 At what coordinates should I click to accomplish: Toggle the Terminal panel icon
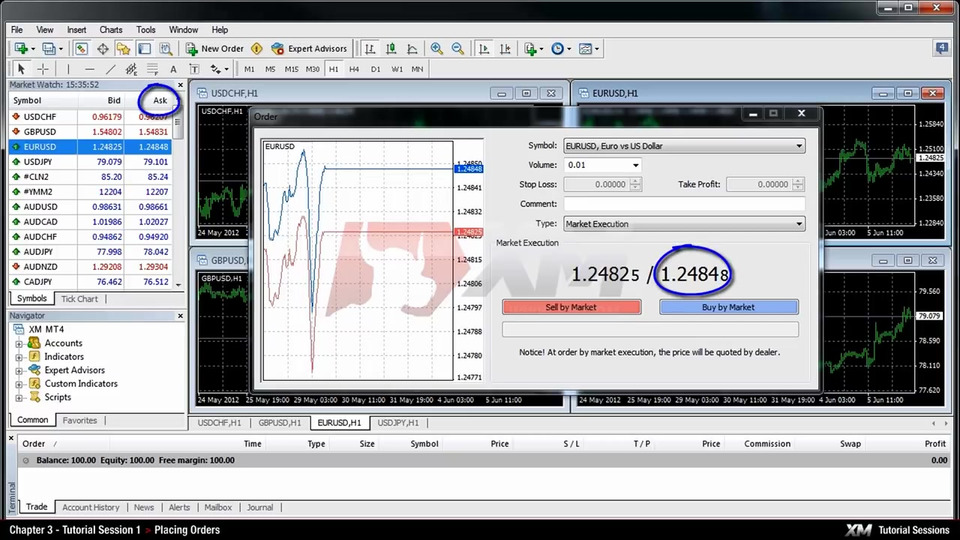click(144, 48)
